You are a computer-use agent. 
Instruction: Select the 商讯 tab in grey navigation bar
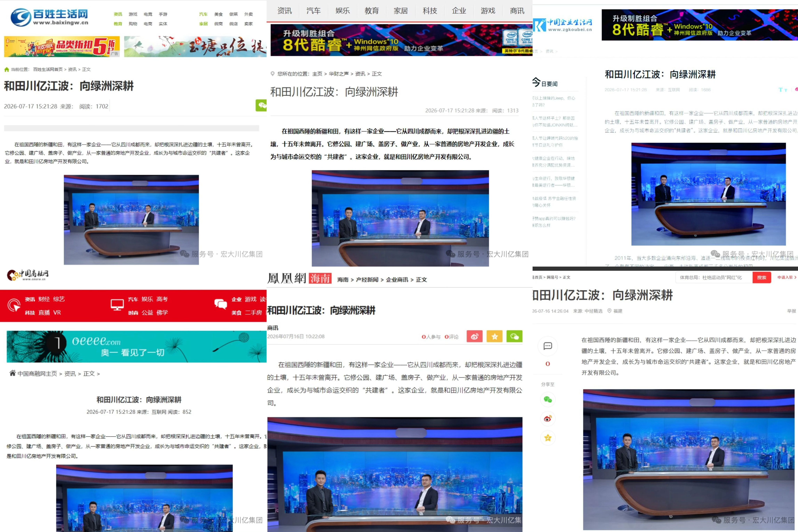517,11
